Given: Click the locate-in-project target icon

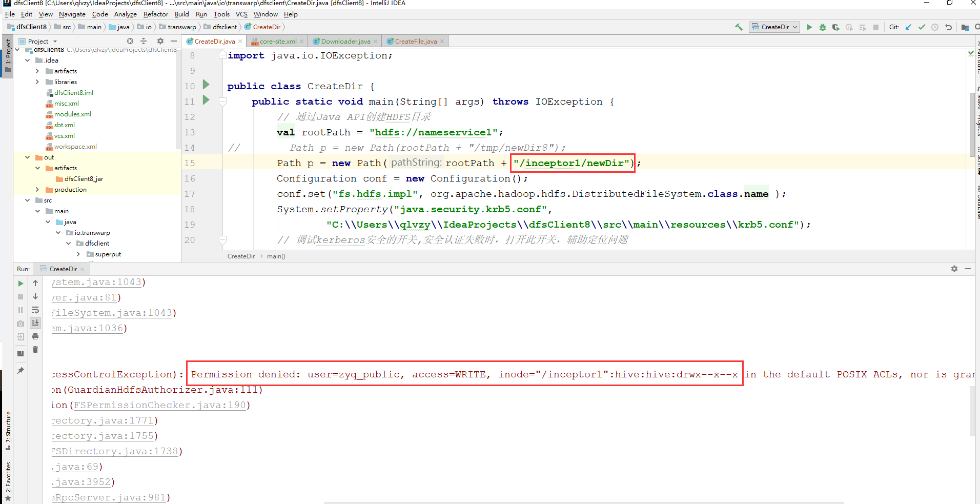Looking at the screenshot, I should (130, 41).
